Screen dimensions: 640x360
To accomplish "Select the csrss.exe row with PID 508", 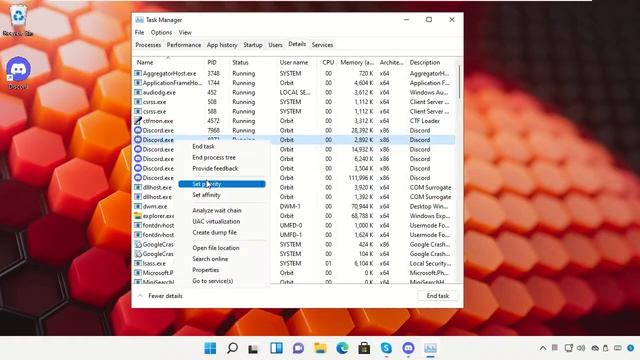I will click(x=294, y=102).
